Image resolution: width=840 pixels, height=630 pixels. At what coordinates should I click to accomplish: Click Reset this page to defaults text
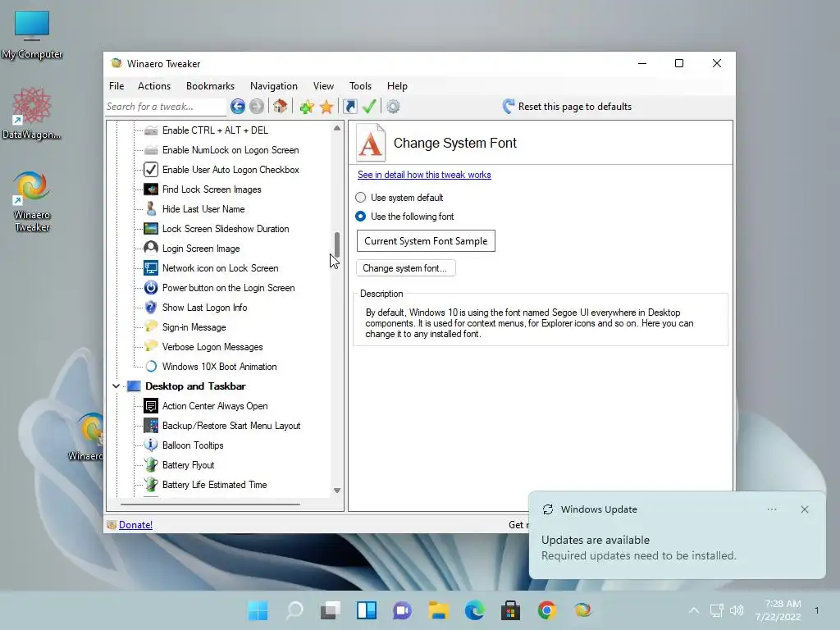point(575,107)
